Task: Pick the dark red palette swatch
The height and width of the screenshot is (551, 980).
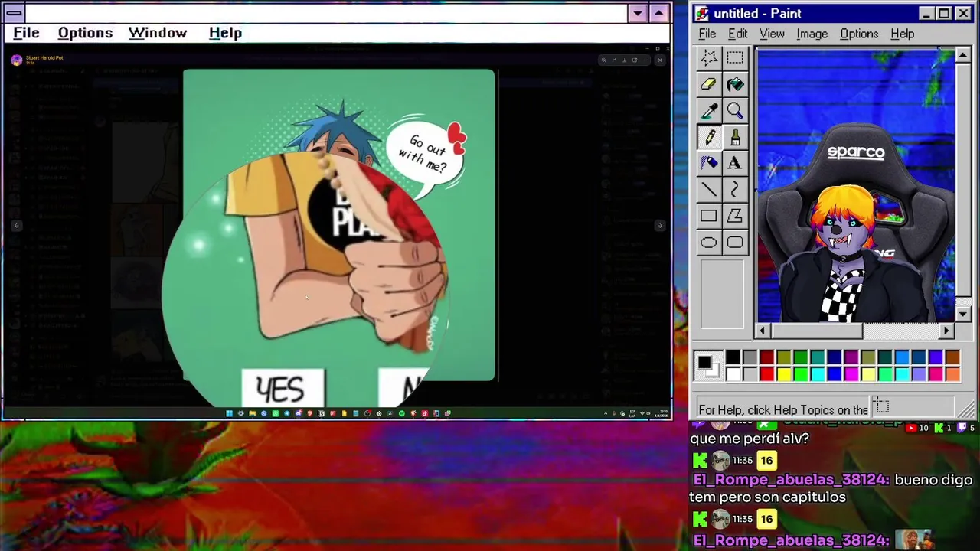Action: [x=766, y=357]
